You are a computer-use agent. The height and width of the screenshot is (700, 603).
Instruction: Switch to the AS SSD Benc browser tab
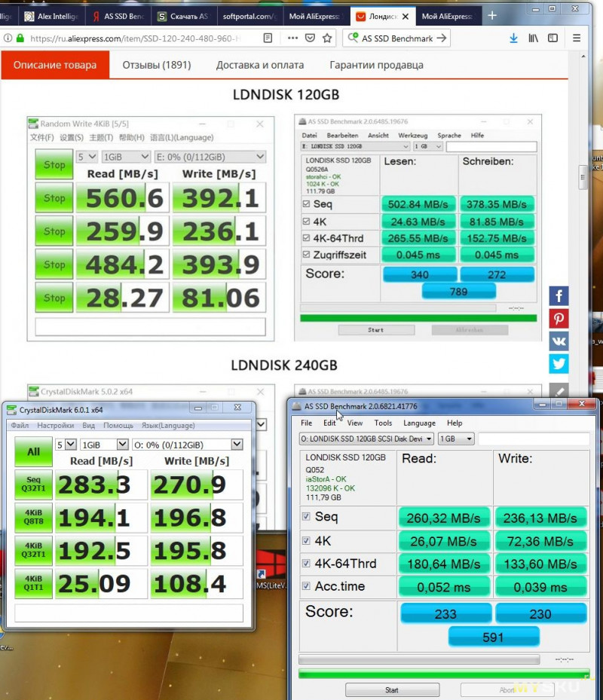pos(118,17)
